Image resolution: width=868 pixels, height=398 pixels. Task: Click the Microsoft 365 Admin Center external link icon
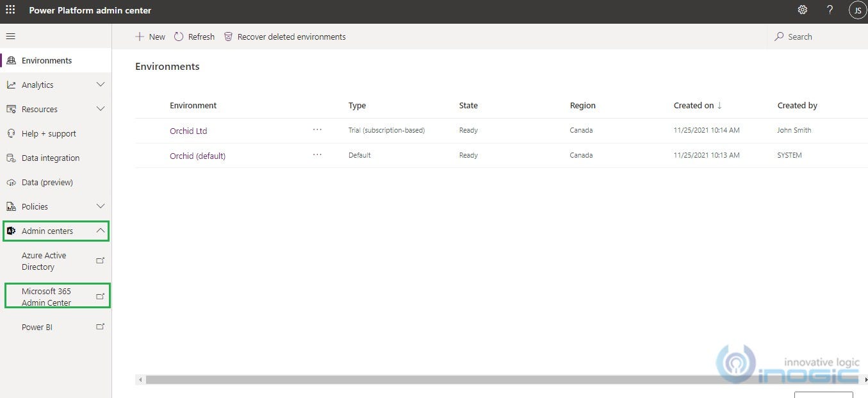100,297
